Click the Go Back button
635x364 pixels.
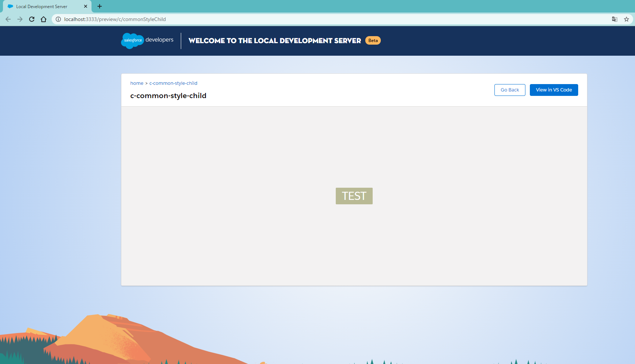pyautogui.click(x=510, y=90)
